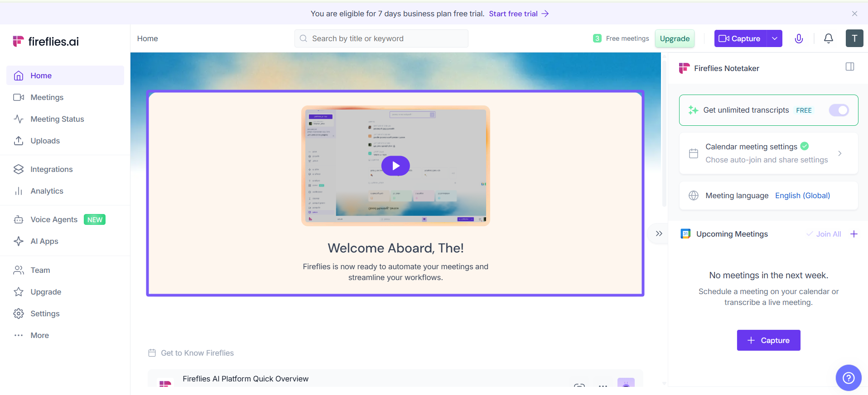
Task: Click the Voice Agents robot icon
Action: click(x=19, y=219)
